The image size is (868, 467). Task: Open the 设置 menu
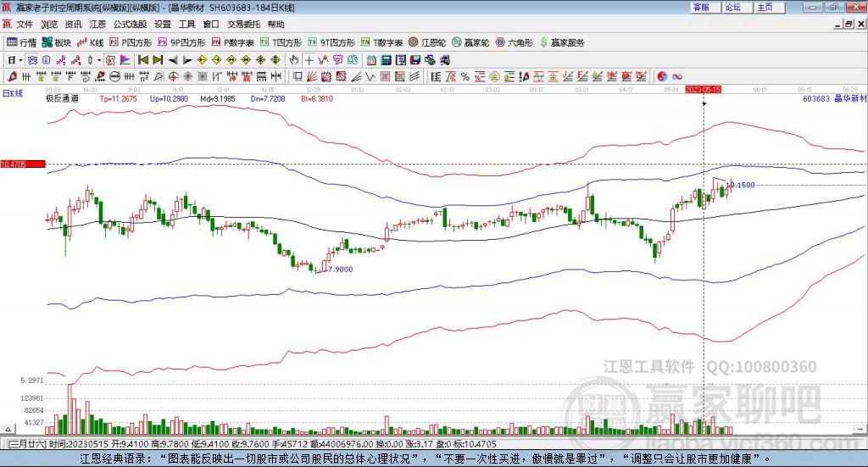click(163, 25)
